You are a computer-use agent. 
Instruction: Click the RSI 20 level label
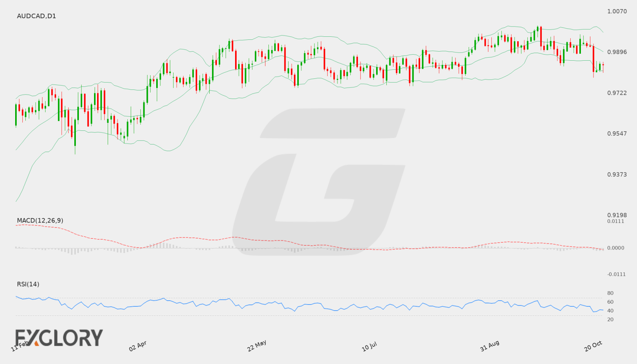coord(610,319)
